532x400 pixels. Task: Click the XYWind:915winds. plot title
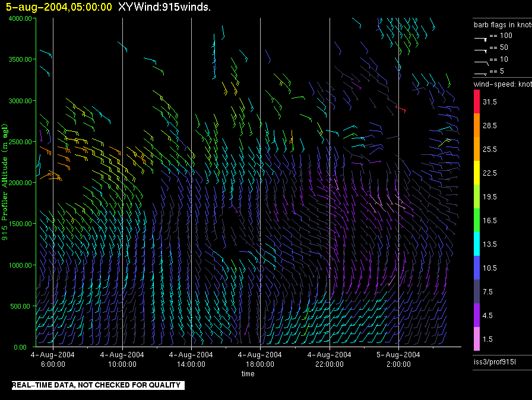(x=164, y=7)
